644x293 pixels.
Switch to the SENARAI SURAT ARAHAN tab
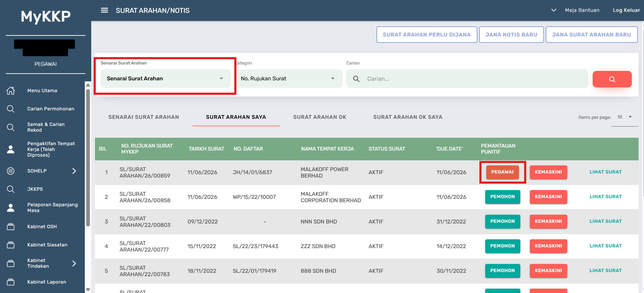point(144,117)
